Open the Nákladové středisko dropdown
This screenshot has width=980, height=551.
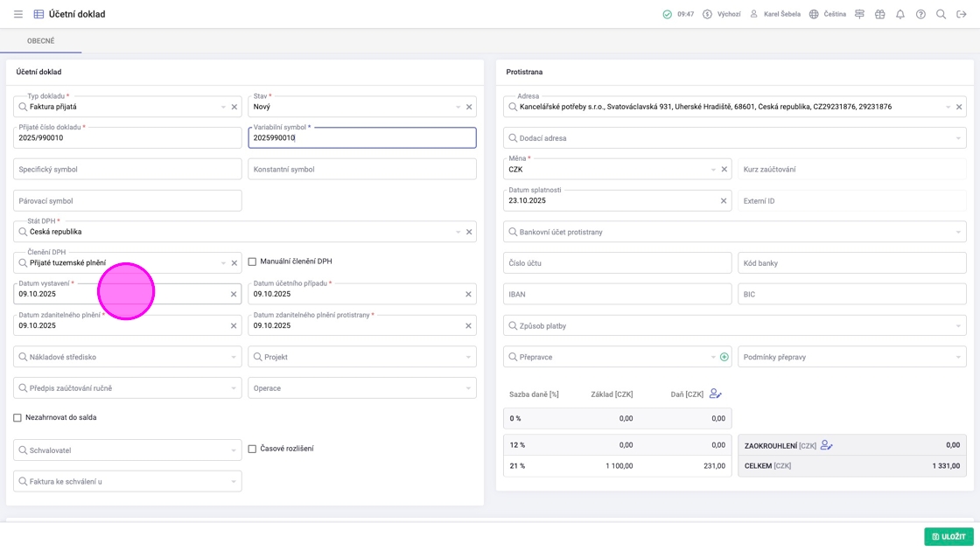point(128,357)
